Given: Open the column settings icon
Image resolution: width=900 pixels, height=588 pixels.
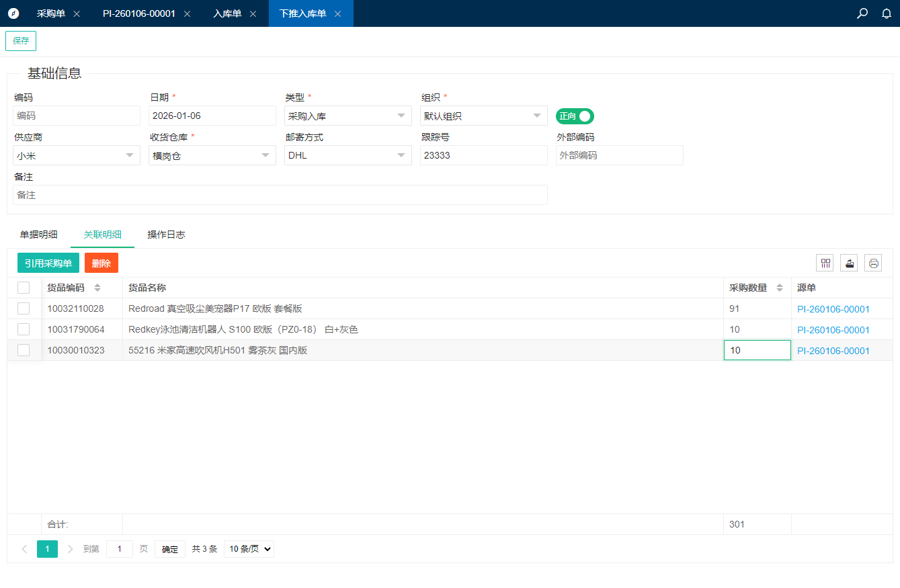Looking at the screenshot, I should point(825,263).
